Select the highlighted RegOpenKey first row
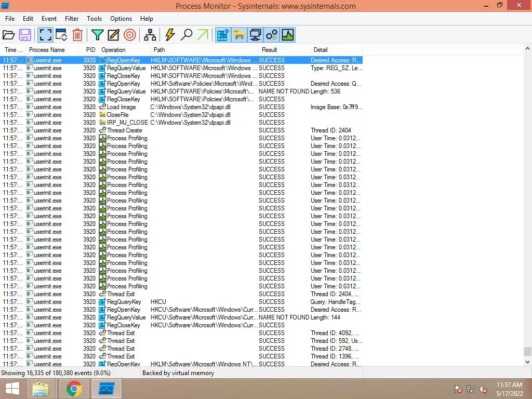Viewport: 532px width, 399px height. click(x=181, y=60)
